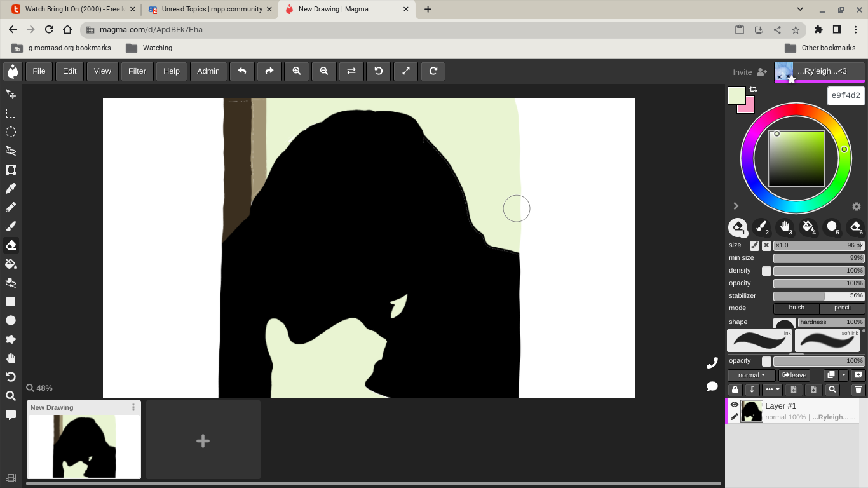Delete layer with trash icon
Viewport: 868px width, 488px height.
coord(858,390)
